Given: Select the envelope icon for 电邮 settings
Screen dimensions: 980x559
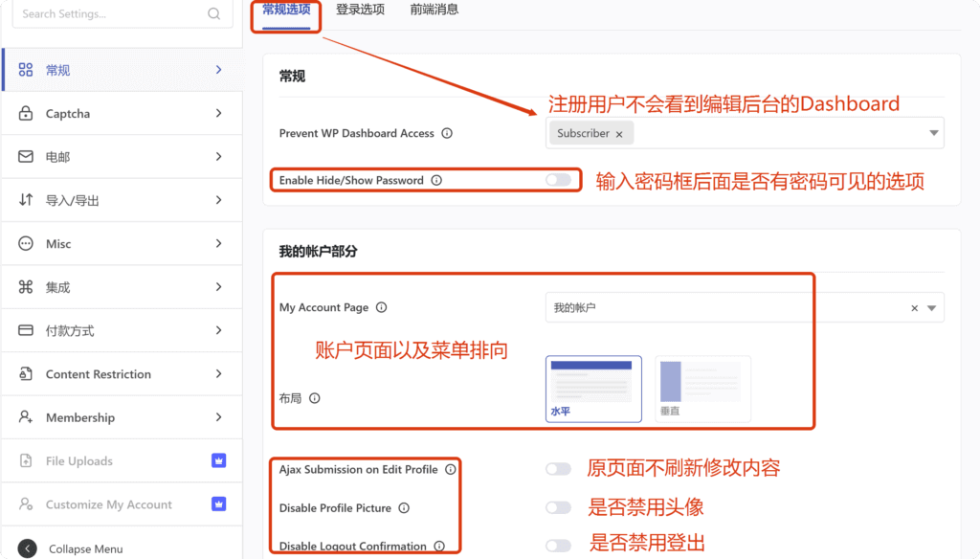Looking at the screenshot, I should (28, 156).
